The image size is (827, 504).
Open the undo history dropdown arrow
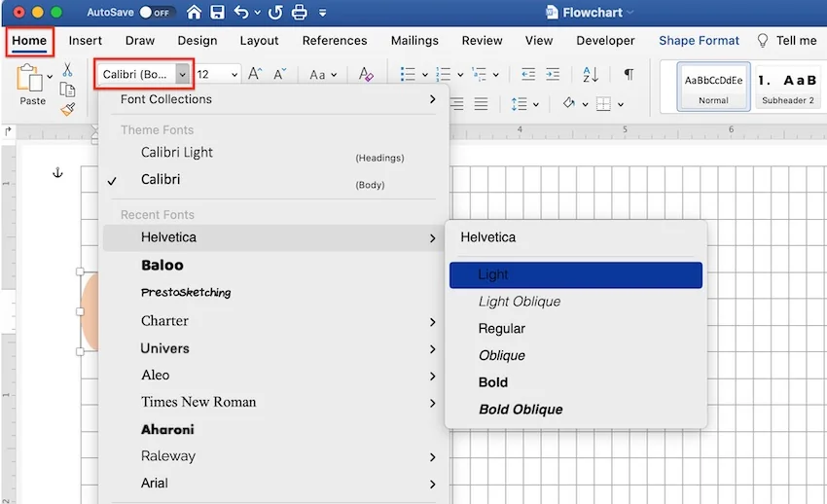coord(258,13)
